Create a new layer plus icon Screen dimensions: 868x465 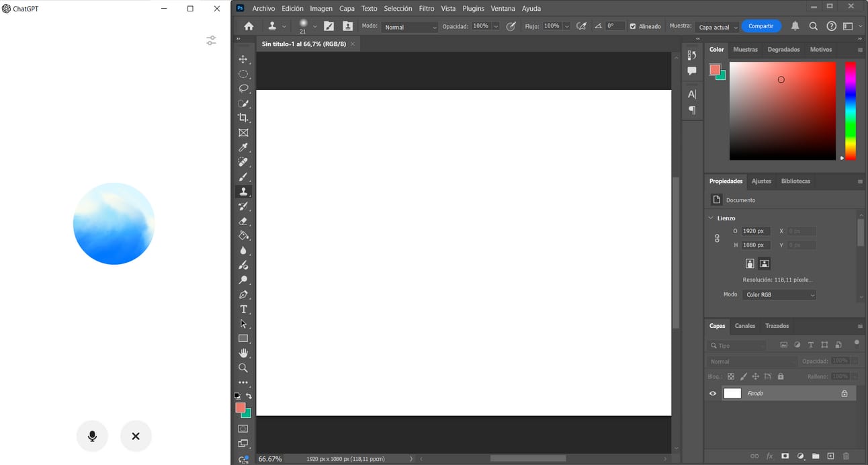[830, 456]
